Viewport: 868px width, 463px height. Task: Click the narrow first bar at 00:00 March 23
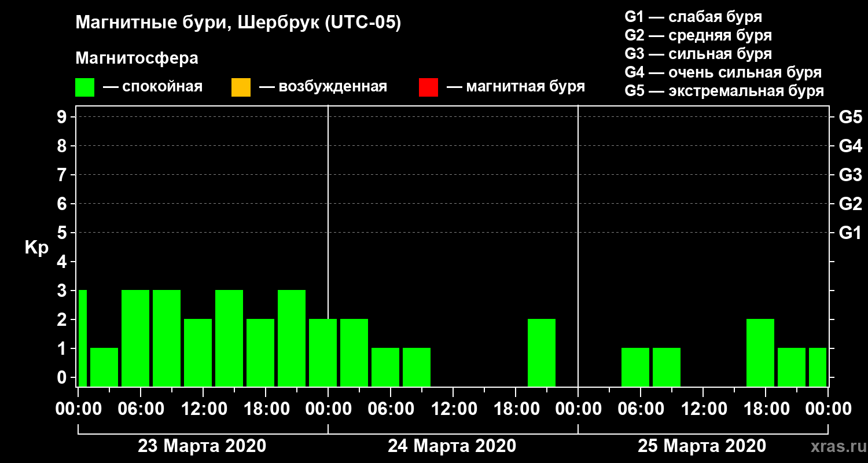pyautogui.click(x=82, y=338)
